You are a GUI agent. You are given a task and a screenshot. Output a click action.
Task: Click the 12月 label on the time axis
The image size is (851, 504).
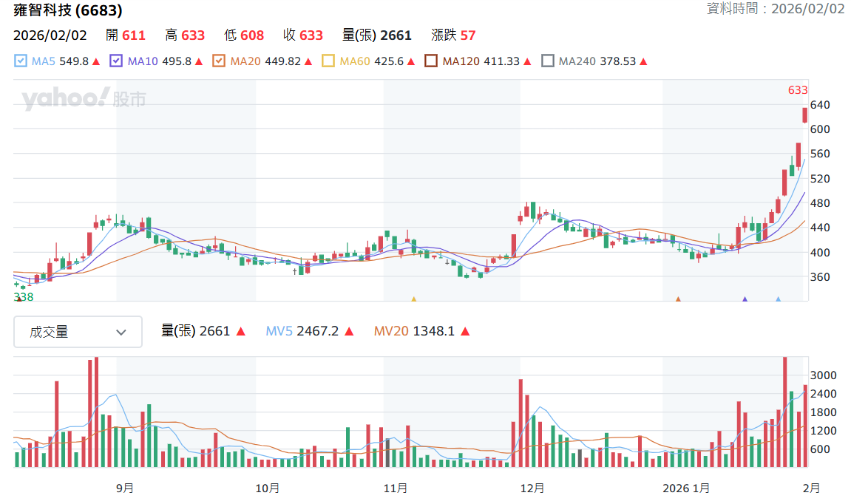532,488
